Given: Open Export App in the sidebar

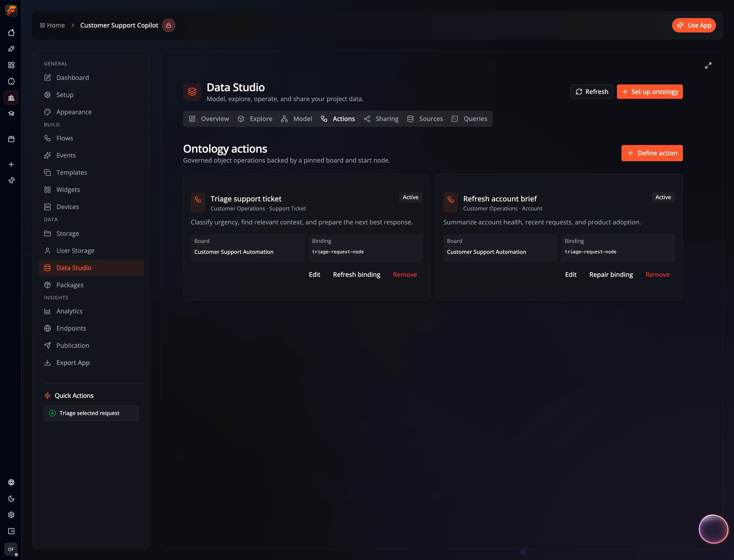Looking at the screenshot, I should click(x=91, y=363).
